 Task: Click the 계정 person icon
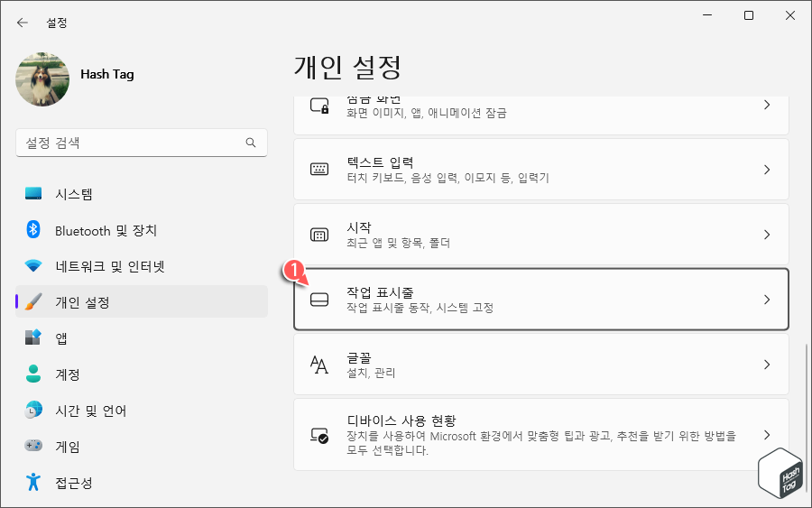click(x=33, y=374)
